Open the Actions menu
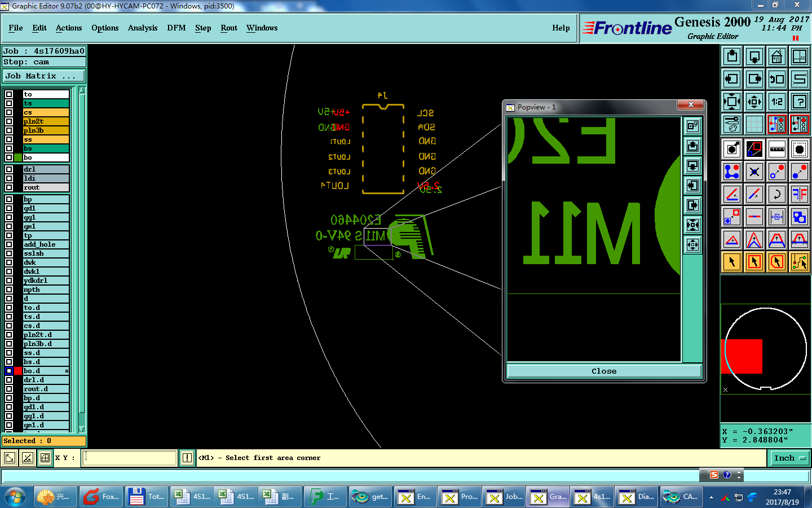812x508 pixels. [69, 28]
